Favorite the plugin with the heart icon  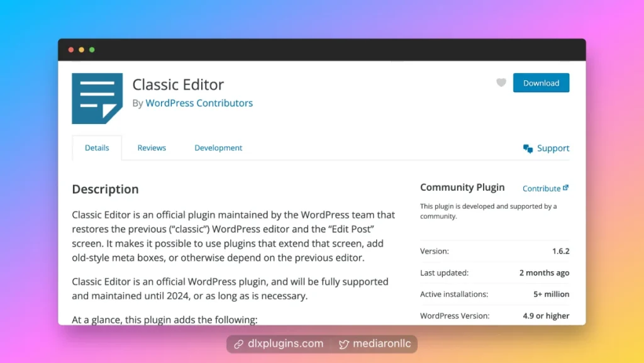coord(501,82)
